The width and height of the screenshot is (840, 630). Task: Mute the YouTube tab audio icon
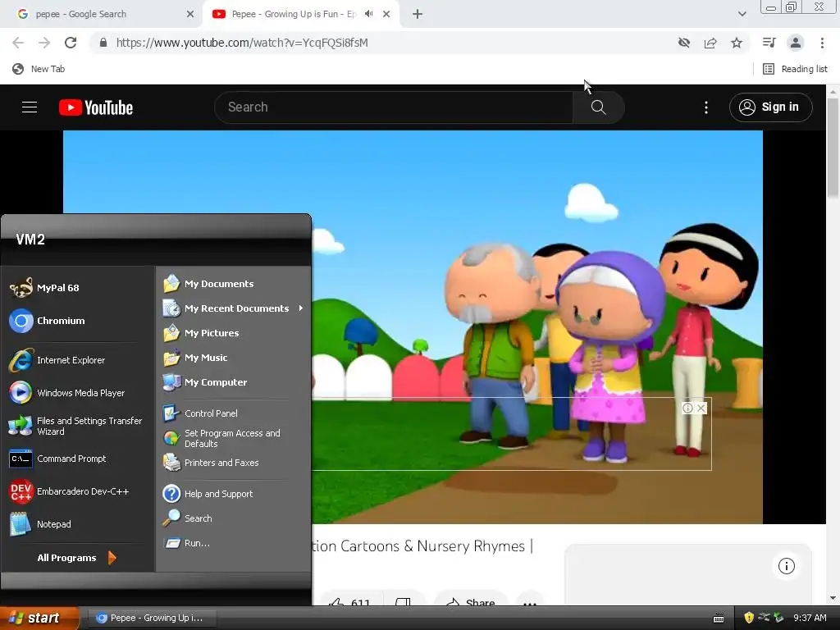(x=368, y=14)
